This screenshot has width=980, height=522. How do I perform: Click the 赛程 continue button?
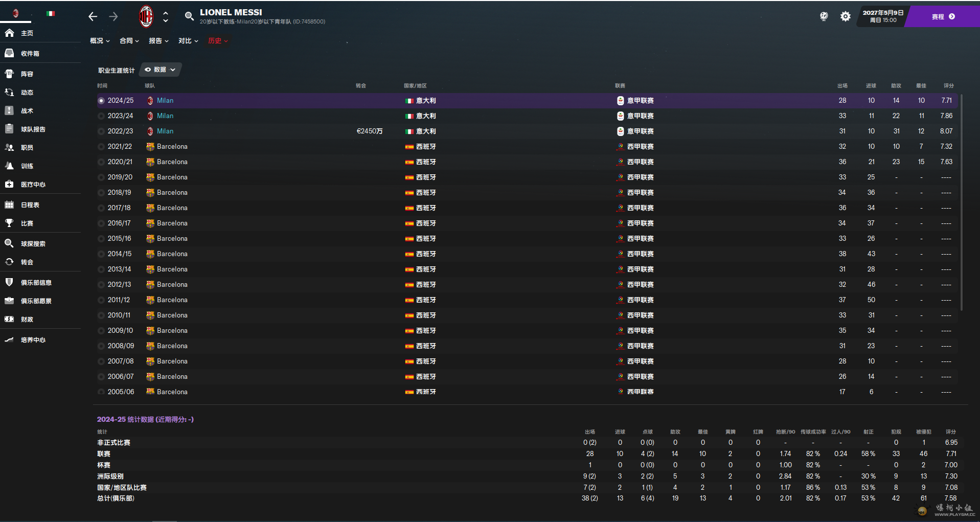(x=943, y=16)
